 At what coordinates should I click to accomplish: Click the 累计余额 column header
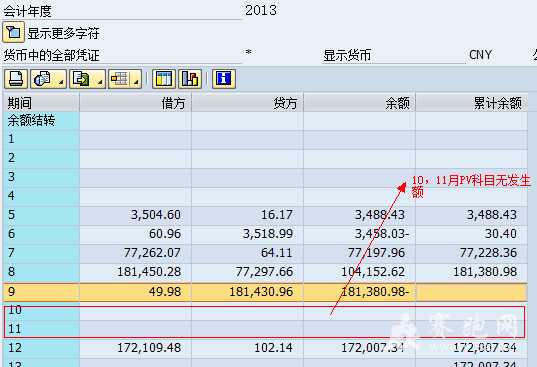[x=472, y=103]
